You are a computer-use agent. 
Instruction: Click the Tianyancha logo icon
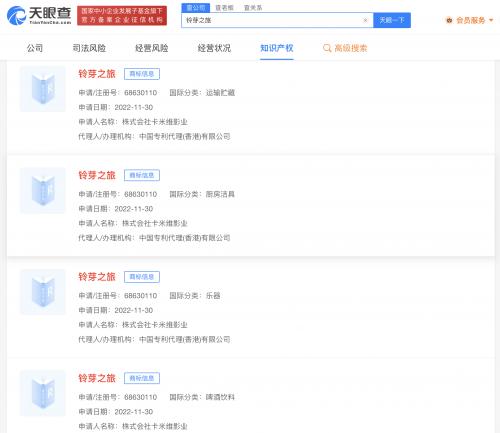pyautogui.click(x=16, y=15)
